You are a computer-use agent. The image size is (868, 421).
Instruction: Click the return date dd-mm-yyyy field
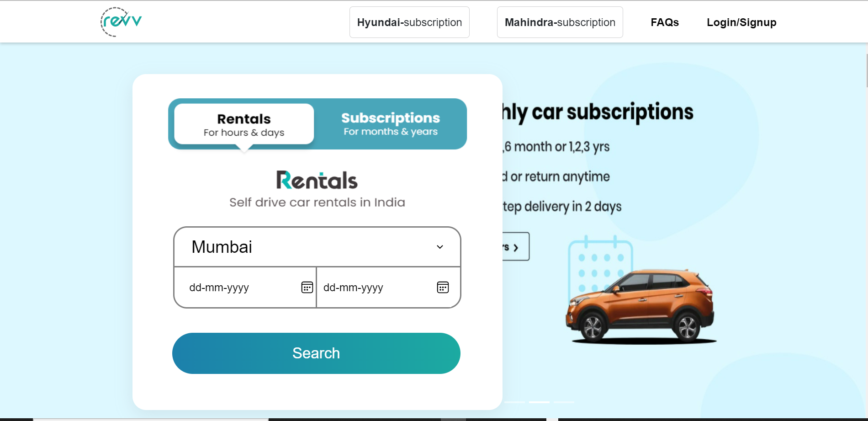click(365, 287)
